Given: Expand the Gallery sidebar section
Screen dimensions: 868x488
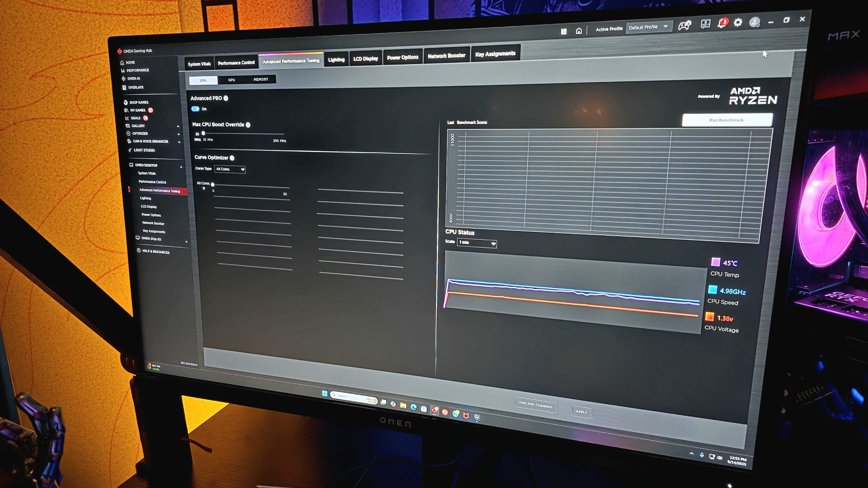Looking at the screenshot, I should coord(178,126).
